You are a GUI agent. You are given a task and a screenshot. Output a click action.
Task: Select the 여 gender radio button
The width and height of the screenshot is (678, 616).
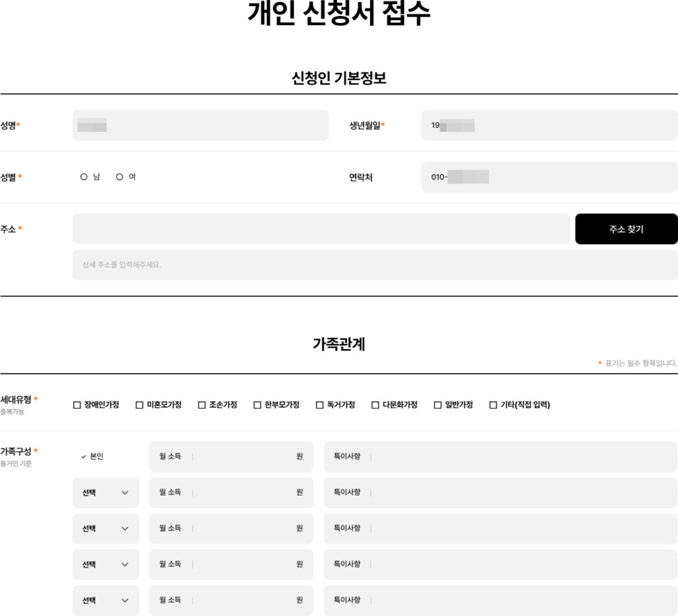point(120,177)
